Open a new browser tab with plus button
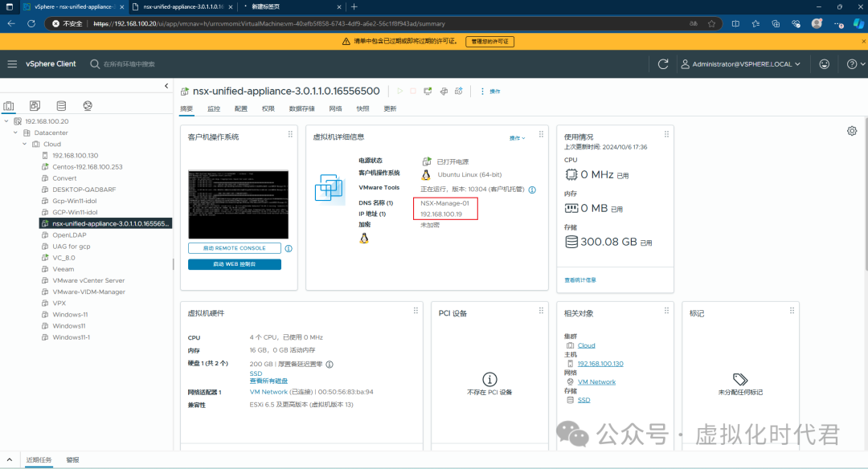 click(x=354, y=6)
